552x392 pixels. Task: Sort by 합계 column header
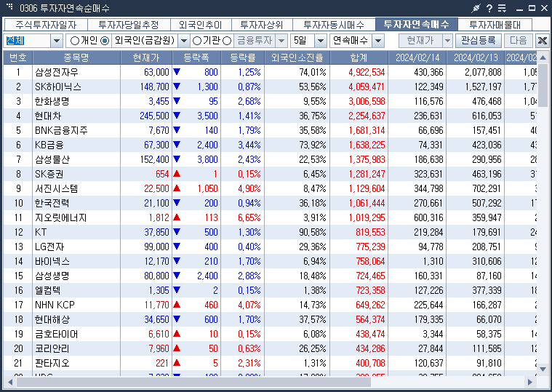[359, 57]
